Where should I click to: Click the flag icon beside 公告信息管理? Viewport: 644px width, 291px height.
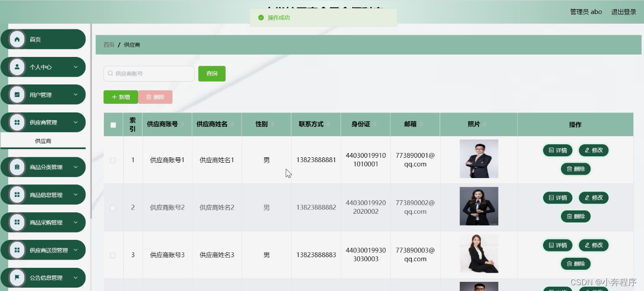pos(17,278)
